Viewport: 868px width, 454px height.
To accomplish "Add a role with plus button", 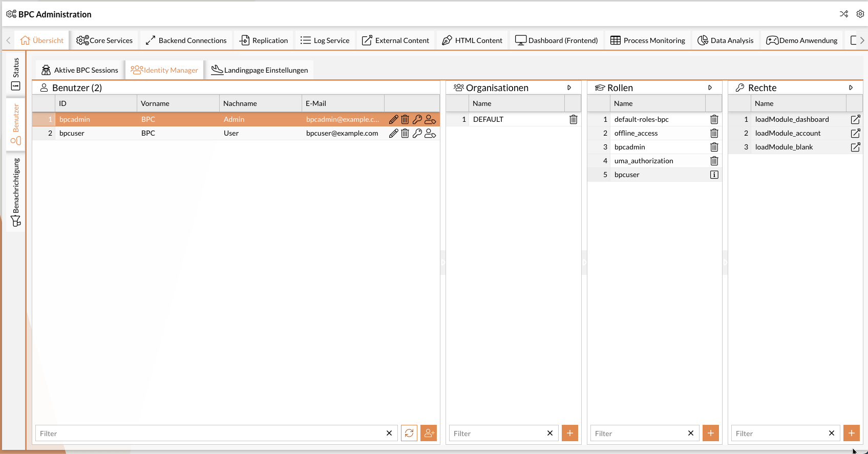I will point(711,433).
